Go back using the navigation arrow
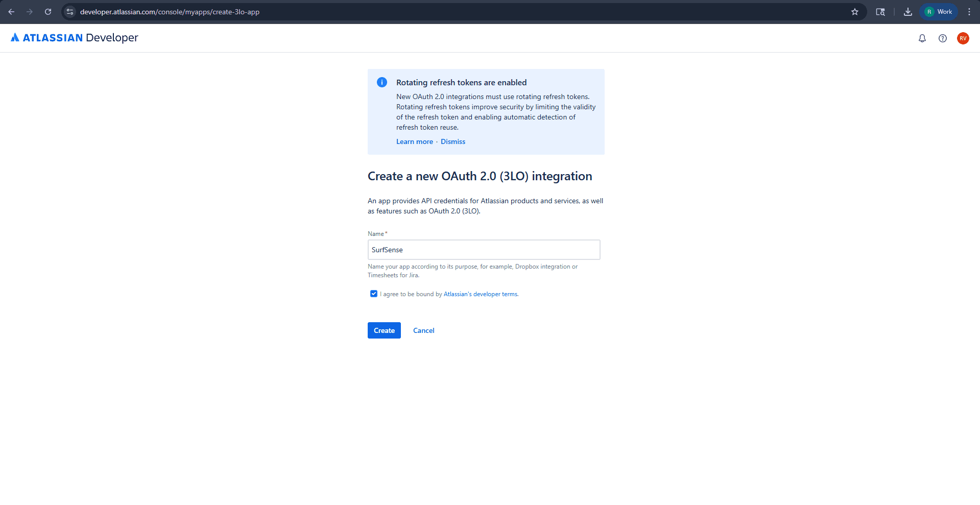980x505 pixels. [x=11, y=11]
